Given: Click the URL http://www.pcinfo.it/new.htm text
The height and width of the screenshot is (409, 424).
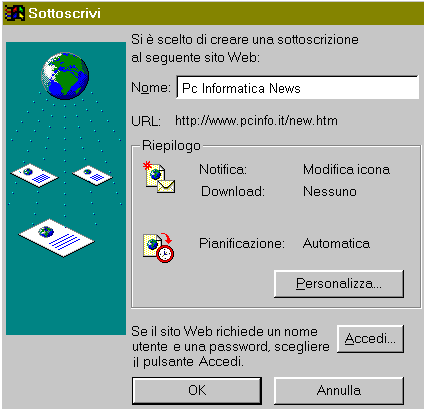Looking at the screenshot, I should 256,120.
